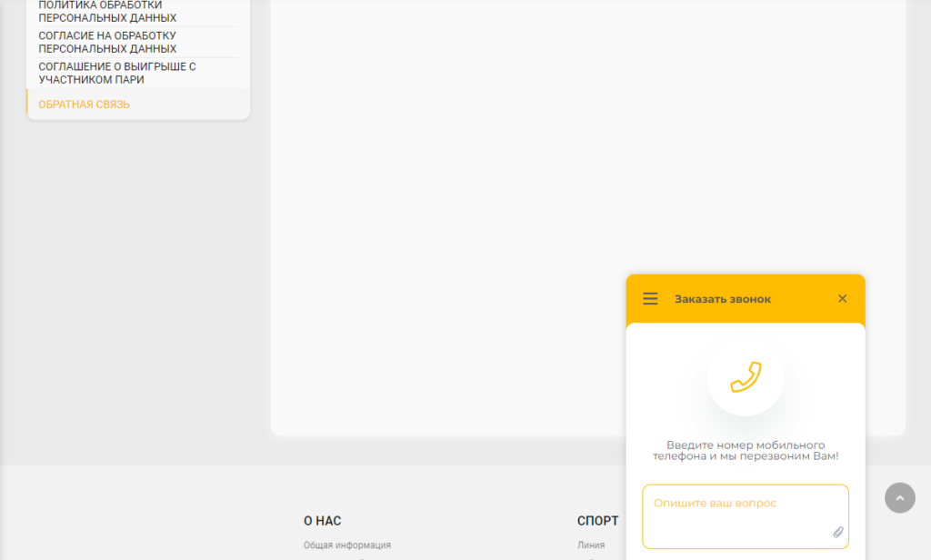Attach a file with paperclip icon
The image size is (931, 560).
837,532
